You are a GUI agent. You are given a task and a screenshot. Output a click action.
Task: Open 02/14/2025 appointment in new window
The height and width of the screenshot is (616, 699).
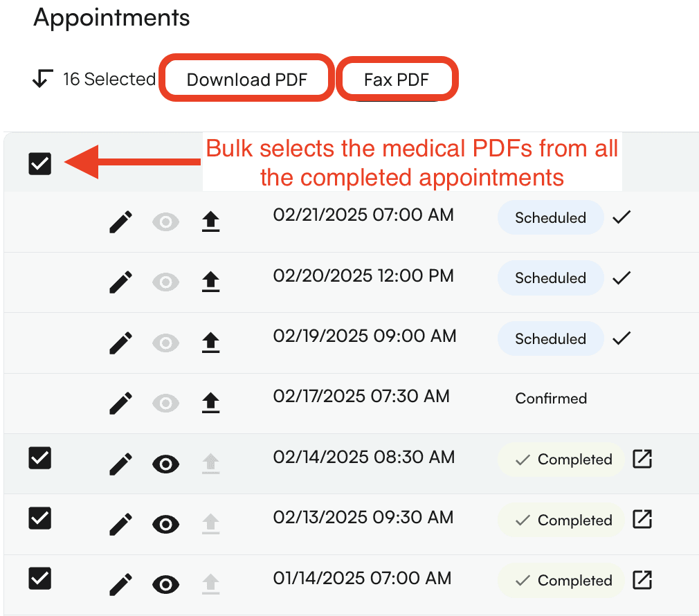(x=643, y=459)
